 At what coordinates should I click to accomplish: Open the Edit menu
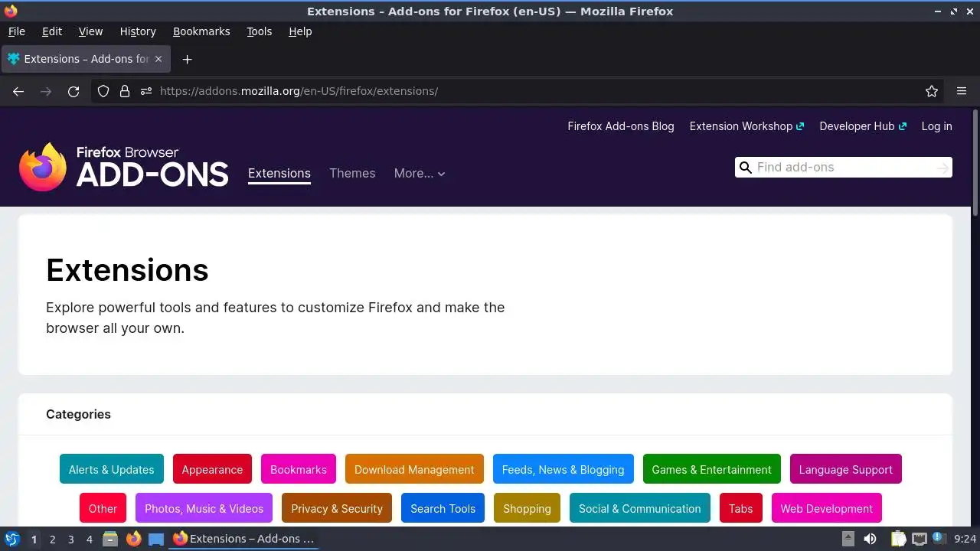click(52, 31)
